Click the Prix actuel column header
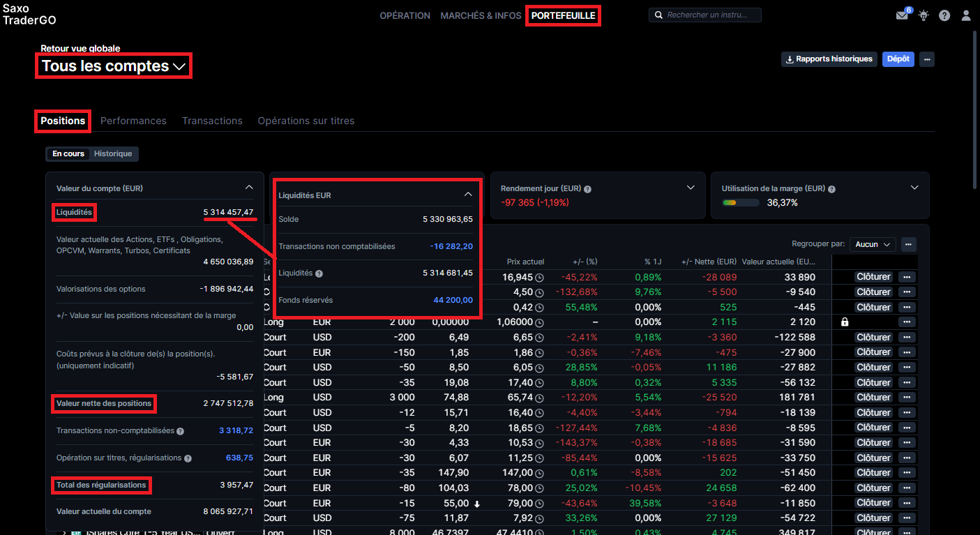The height and width of the screenshot is (535, 980). [x=525, y=262]
